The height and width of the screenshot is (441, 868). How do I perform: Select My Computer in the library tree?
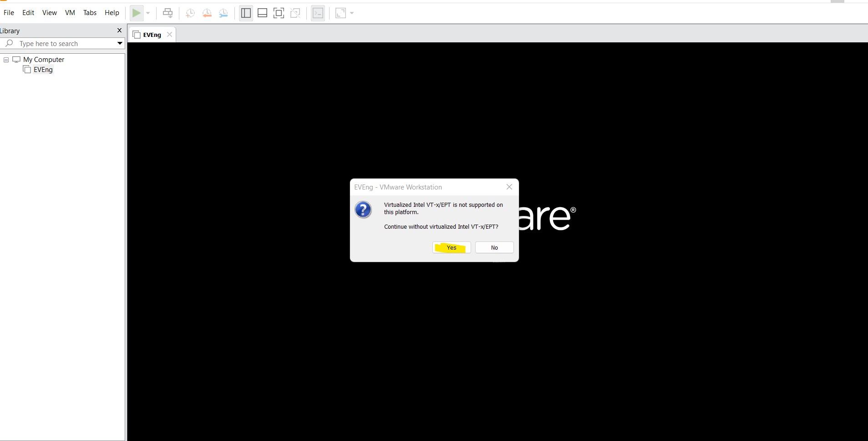tap(44, 60)
